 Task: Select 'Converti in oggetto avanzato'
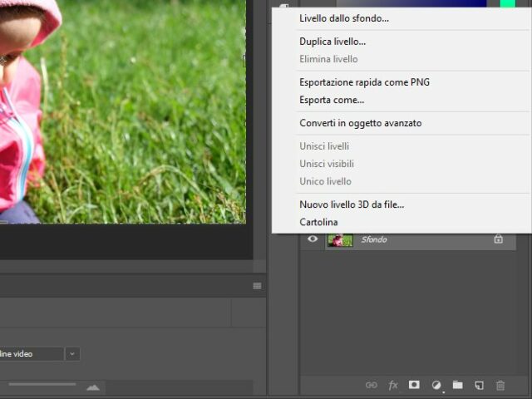(x=360, y=123)
